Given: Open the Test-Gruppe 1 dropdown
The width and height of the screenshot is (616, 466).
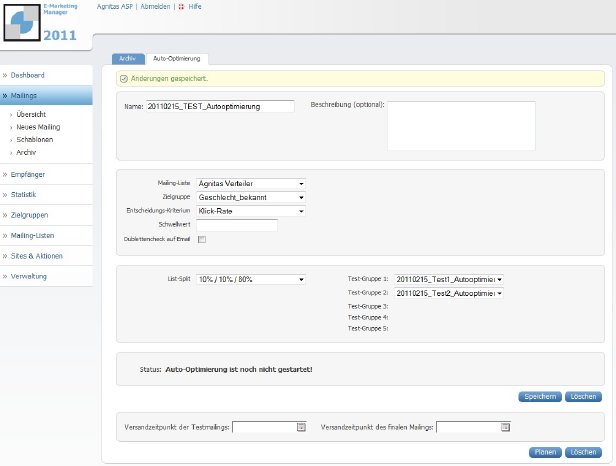Looking at the screenshot, I should click(449, 279).
